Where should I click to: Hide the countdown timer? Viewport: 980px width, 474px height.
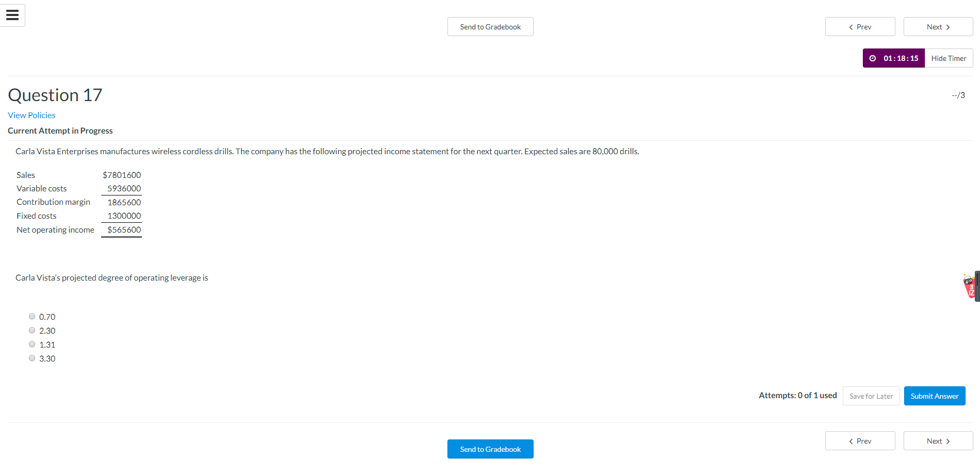(x=949, y=58)
